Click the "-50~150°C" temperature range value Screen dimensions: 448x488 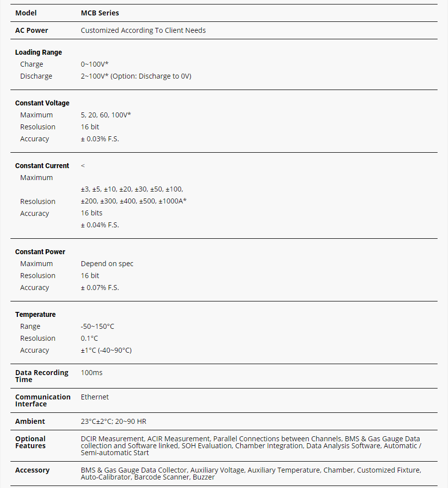point(97,326)
